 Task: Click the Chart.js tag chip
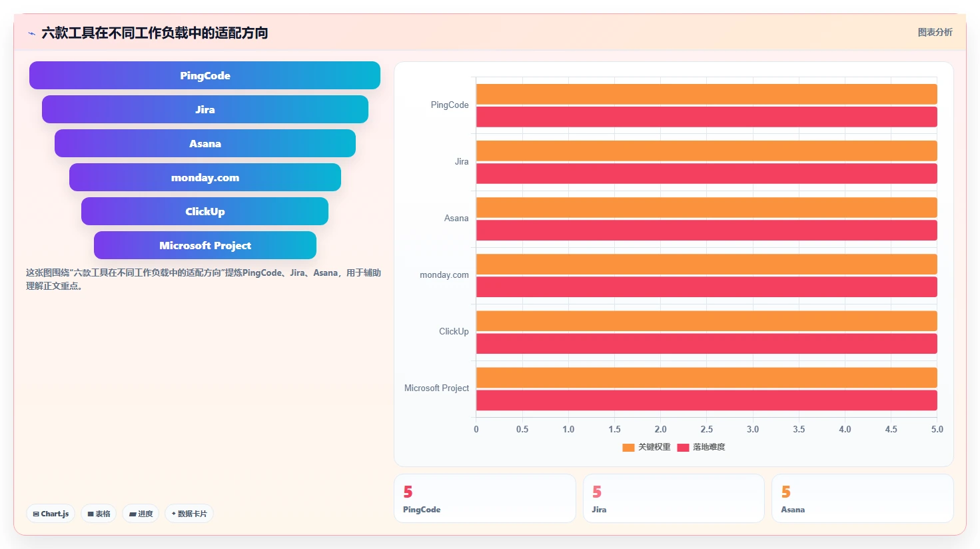tap(51, 514)
